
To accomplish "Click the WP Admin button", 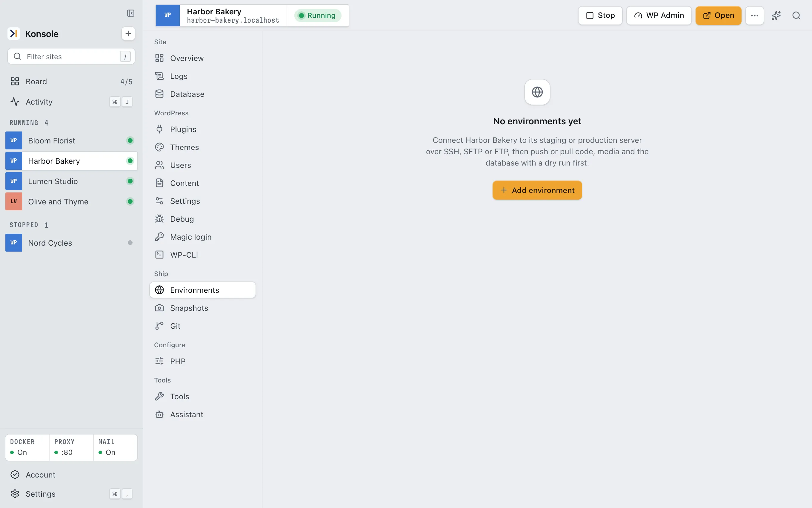I will 659,16.
